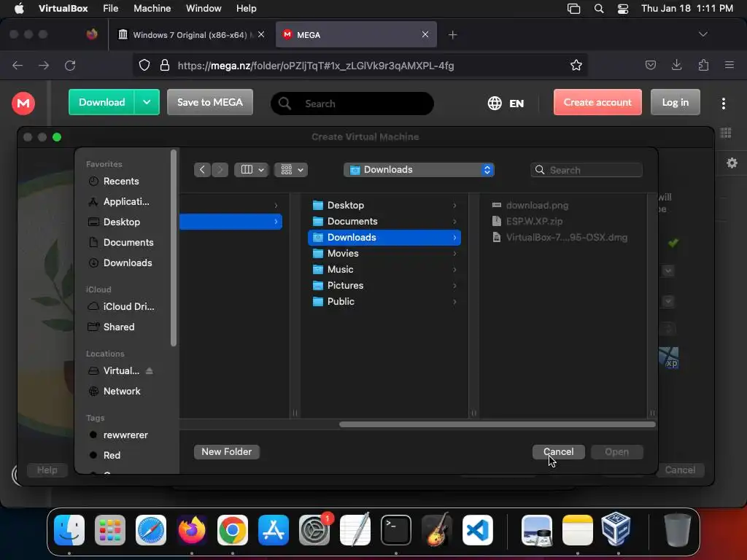The image size is (747, 560).
Task: Click Cancel in the file dialog
Action: [x=558, y=451]
